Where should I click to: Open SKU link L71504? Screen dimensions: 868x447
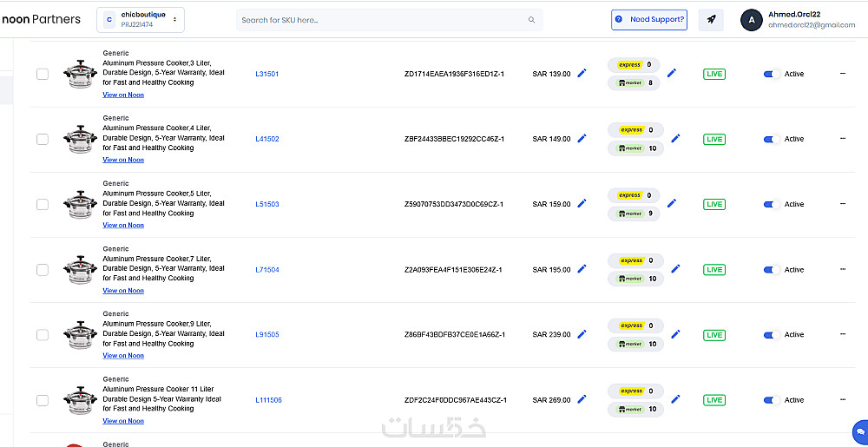click(x=267, y=270)
